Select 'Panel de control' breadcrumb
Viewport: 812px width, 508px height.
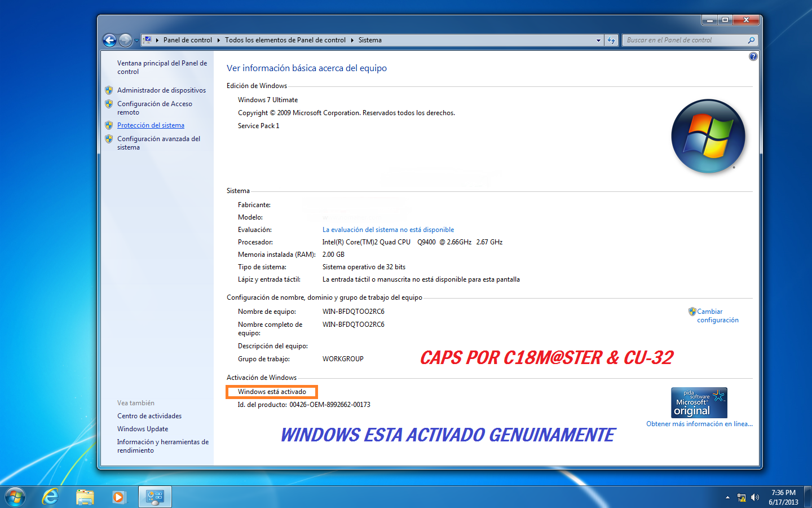pyautogui.click(x=188, y=40)
